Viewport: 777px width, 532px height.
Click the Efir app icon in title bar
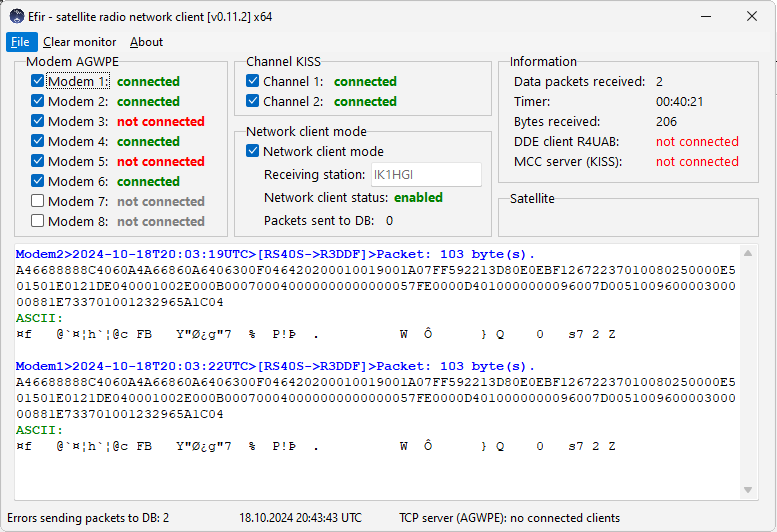[17, 16]
